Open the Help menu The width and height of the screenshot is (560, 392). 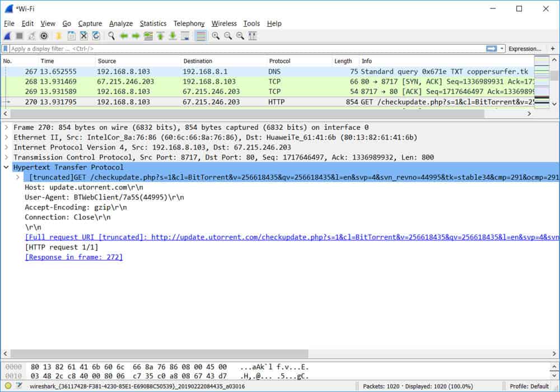274,24
